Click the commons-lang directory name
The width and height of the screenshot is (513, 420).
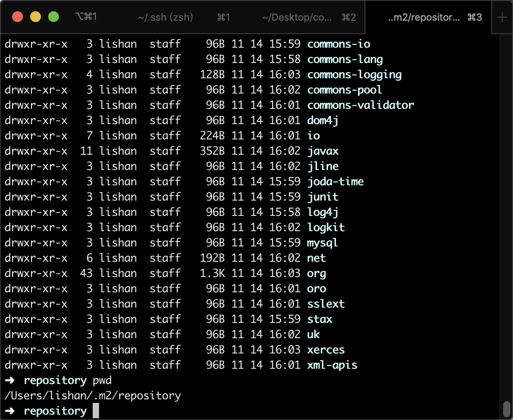pos(345,59)
